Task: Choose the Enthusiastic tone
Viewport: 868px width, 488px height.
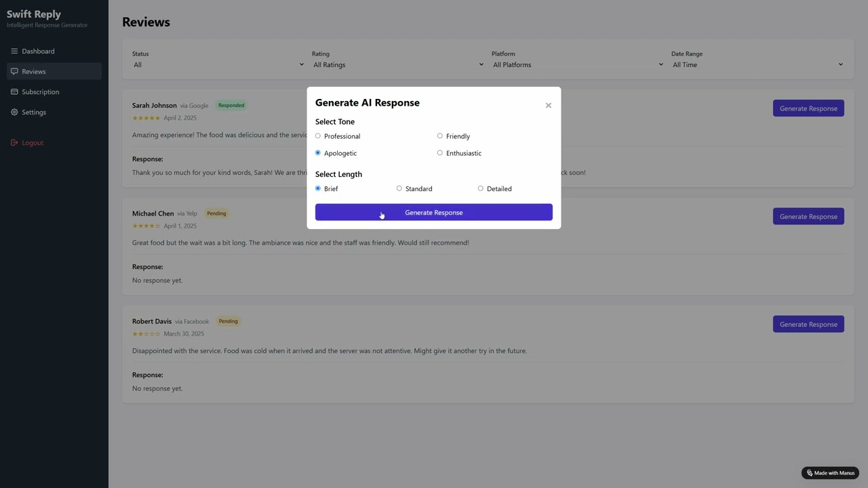Action: [440, 153]
